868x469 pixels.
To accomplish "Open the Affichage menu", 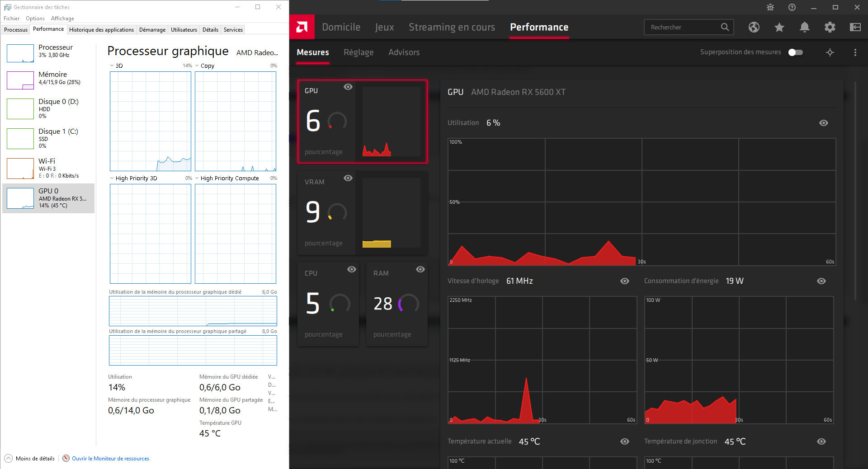I will click(62, 19).
